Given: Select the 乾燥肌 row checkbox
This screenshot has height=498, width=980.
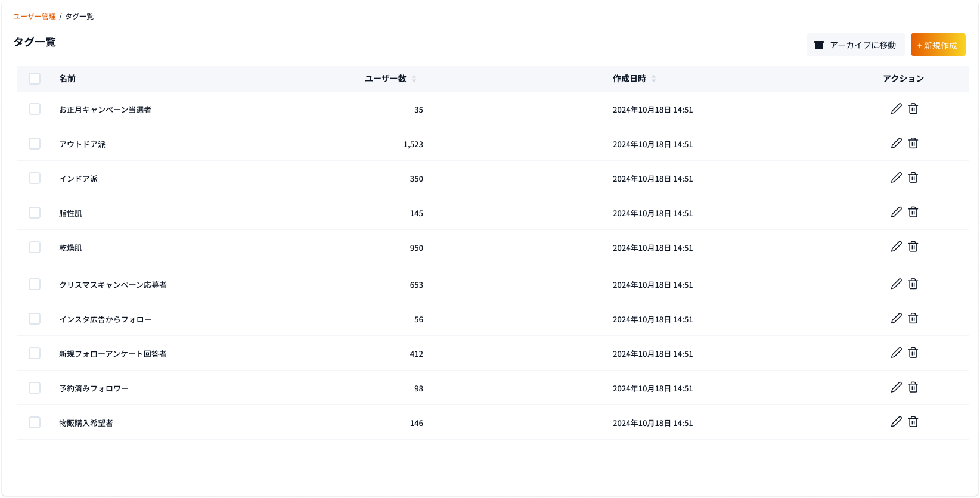Looking at the screenshot, I should click(35, 247).
